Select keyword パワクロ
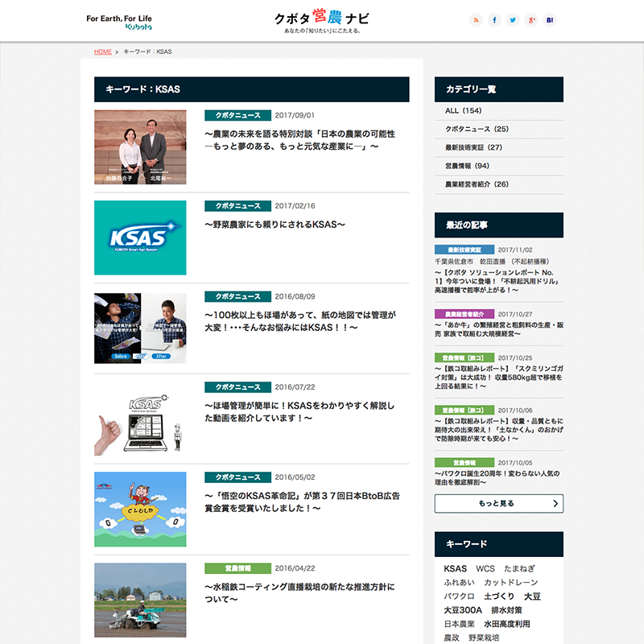The width and height of the screenshot is (644, 644). 459,597
